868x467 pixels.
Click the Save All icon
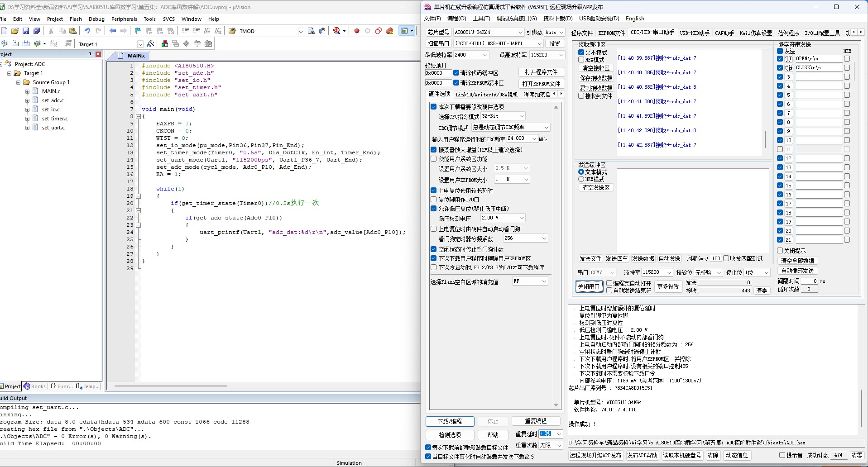tap(37, 31)
